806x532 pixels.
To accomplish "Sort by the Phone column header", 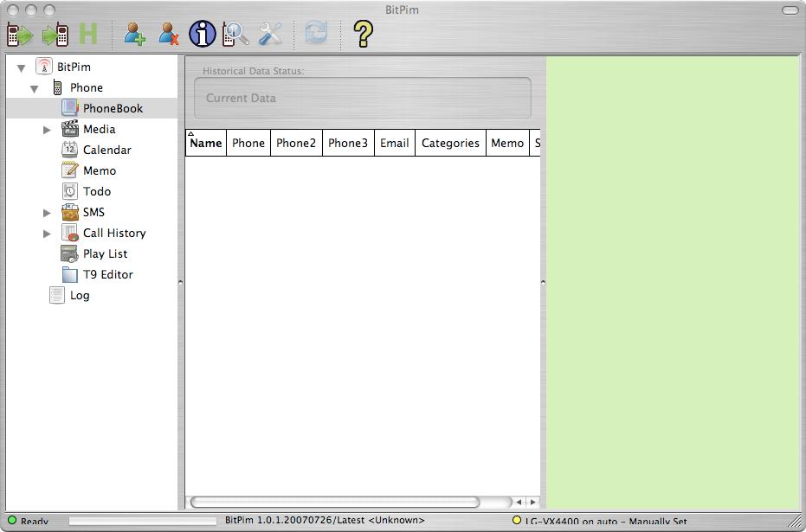I will [x=248, y=143].
